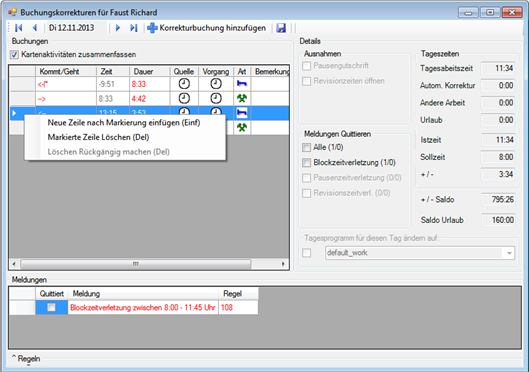Click the bed Art icon in the first row
529x372 pixels.
pos(242,83)
